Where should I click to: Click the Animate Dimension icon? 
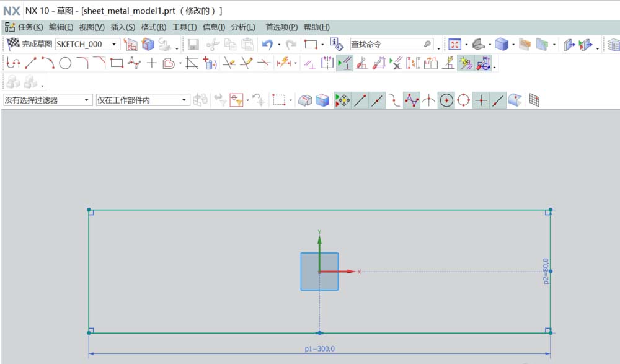[x=413, y=63]
